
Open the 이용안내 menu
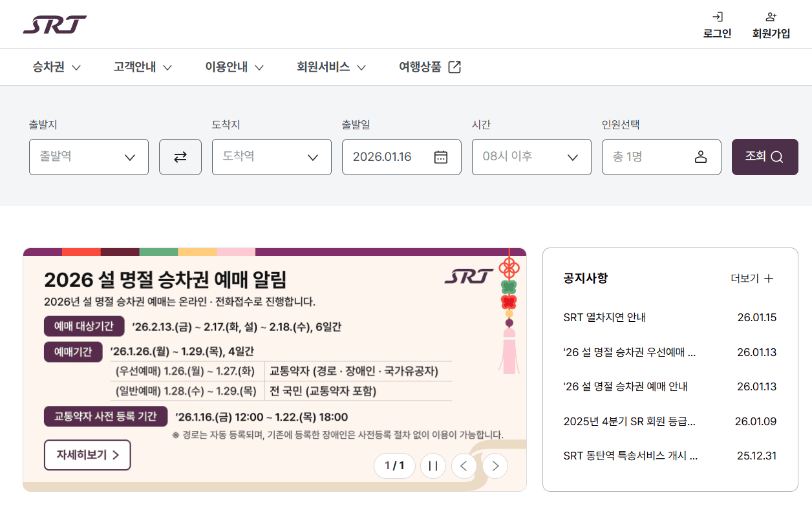tap(235, 67)
